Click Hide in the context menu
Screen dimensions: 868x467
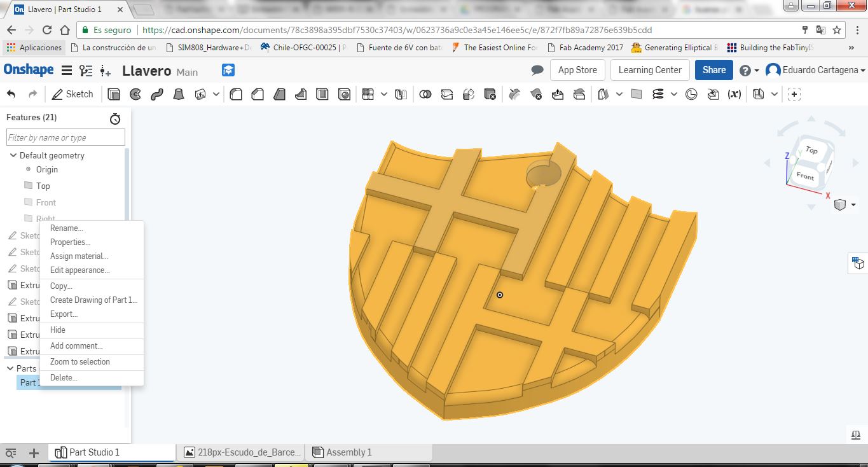coord(58,330)
